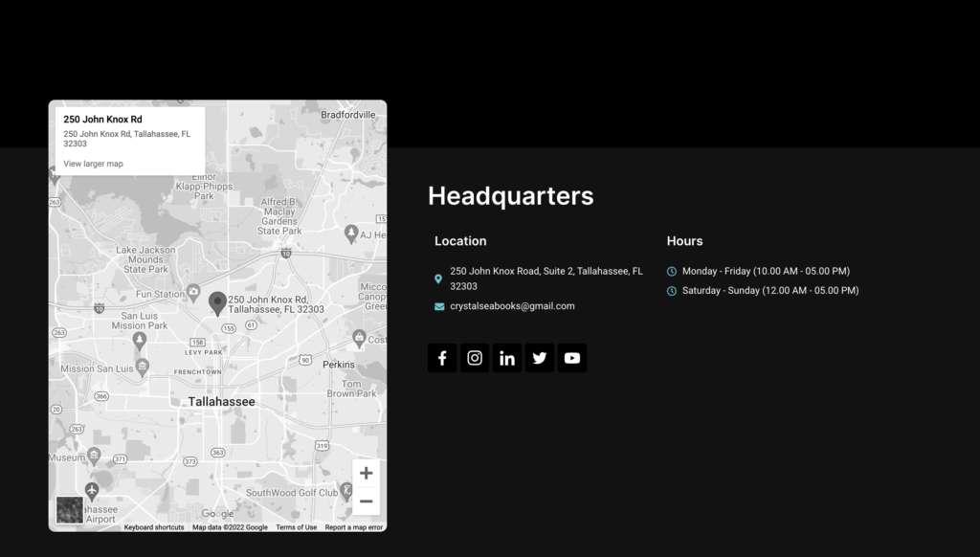Click the Mission San Luis museum marker
The image size is (980, 557).
(x=143, y=368)
